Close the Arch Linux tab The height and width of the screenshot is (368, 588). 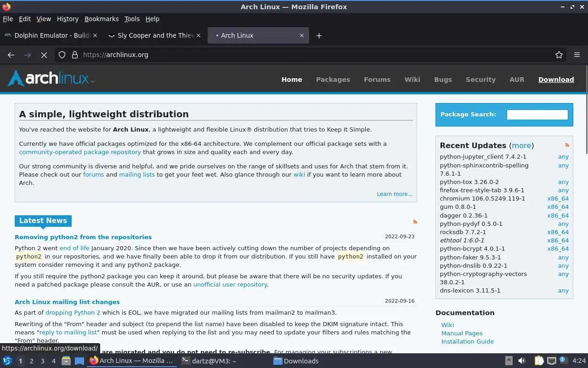302,35
